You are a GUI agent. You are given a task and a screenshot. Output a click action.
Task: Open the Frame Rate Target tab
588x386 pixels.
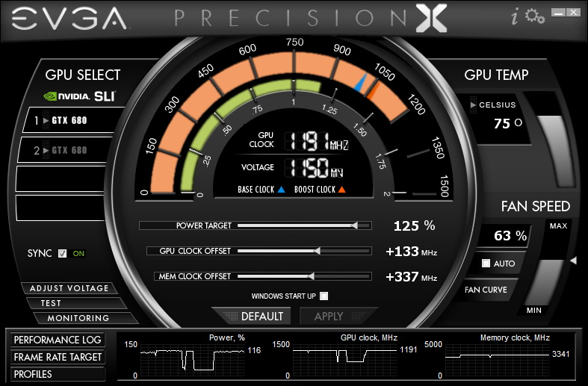tap(58, 357)
